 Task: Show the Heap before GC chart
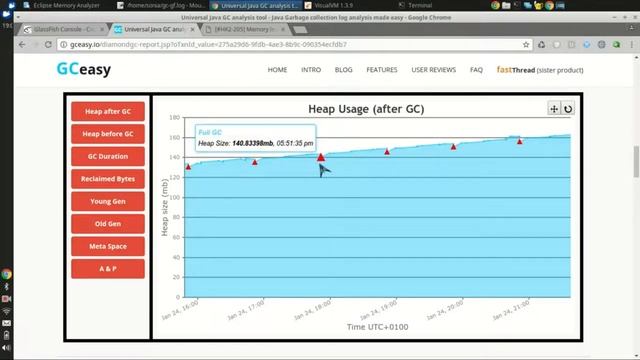point(108,134)
